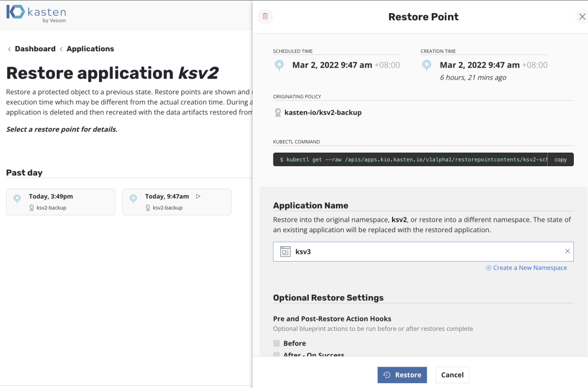This screenshot has width=588, height=388.
Task: Click chevron before Dashboard breadcrumb
Action: point(9,49)
